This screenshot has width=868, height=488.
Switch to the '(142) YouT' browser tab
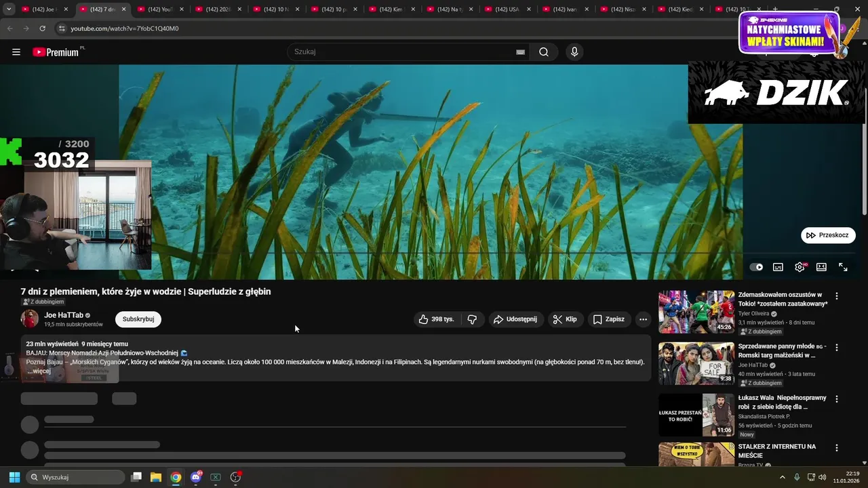click(x=161, y=9)
